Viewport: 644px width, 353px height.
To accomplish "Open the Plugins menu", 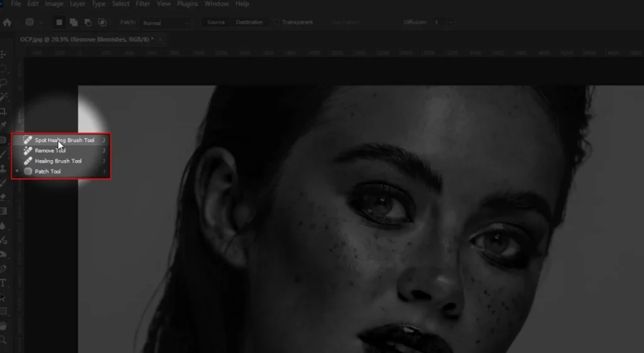I will click(187, 4).
